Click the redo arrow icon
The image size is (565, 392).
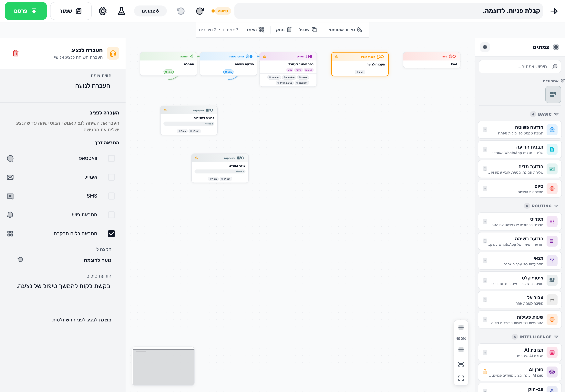tap(200, 11)
